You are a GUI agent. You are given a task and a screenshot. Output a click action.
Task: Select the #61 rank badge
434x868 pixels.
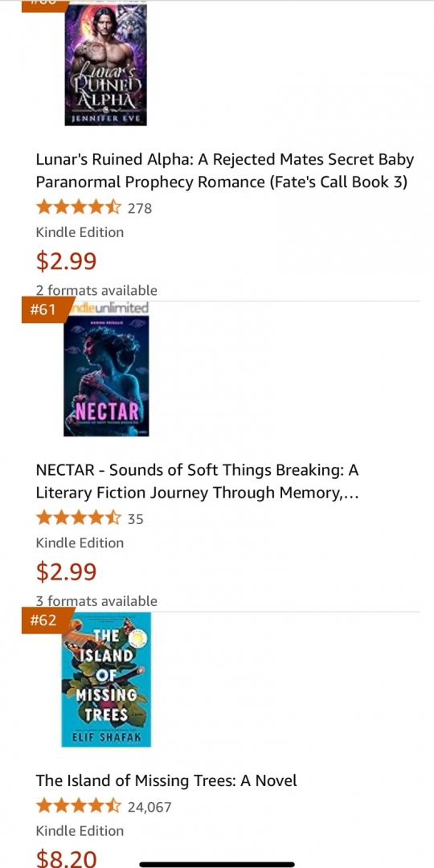point(44,309)
